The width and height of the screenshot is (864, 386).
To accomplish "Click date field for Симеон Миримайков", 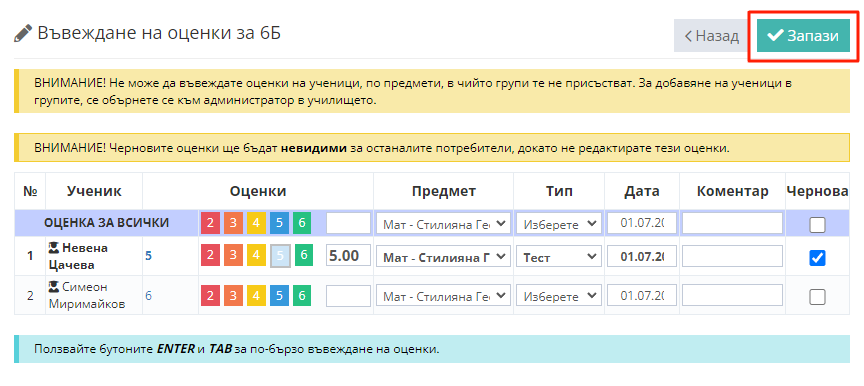I will tap(642, 296).
